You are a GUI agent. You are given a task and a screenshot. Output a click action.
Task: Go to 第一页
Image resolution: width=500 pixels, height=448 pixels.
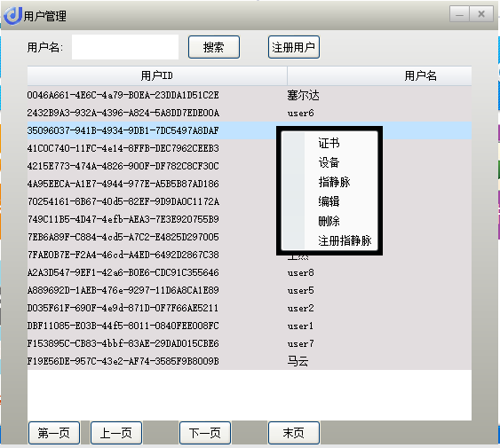pos(54,433)
